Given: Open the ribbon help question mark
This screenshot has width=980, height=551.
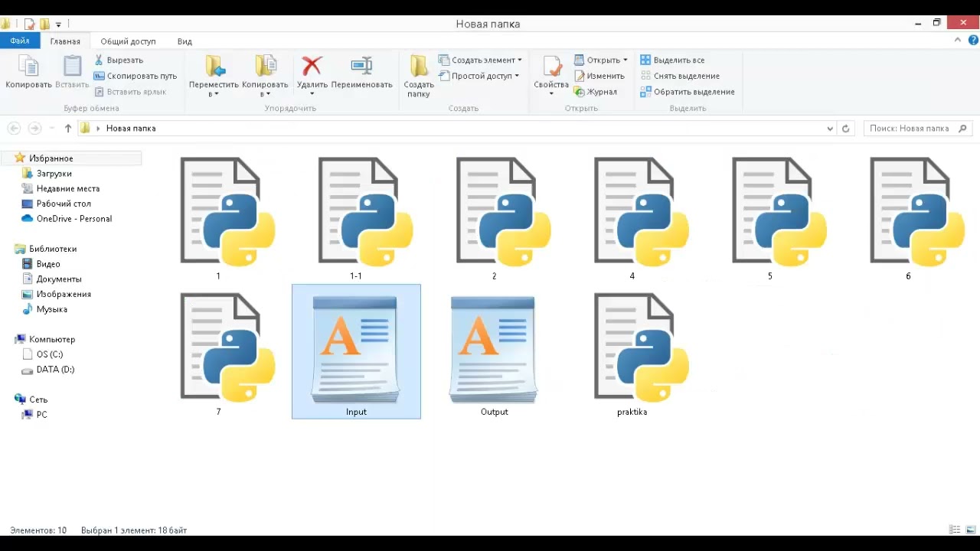Looking at the screenshot, I should point(972,41).
